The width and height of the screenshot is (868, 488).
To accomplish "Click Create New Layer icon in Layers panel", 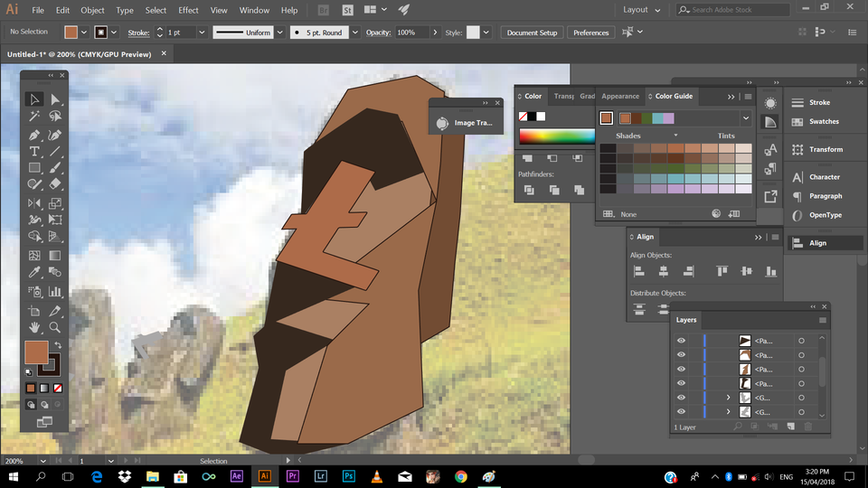I will 789,426.
